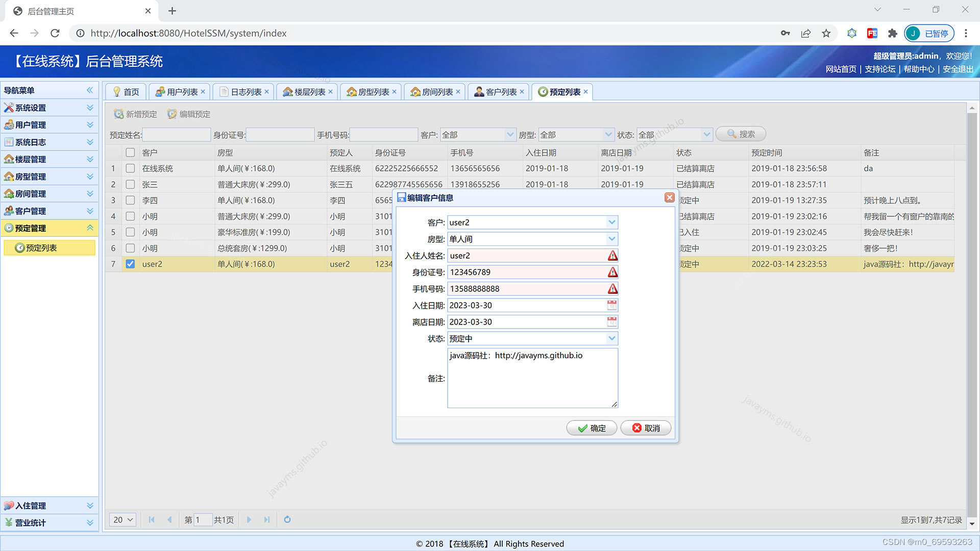
Task: Confirm edits with 确定 button
Action: pyautogui.click(x=592, y=428)
